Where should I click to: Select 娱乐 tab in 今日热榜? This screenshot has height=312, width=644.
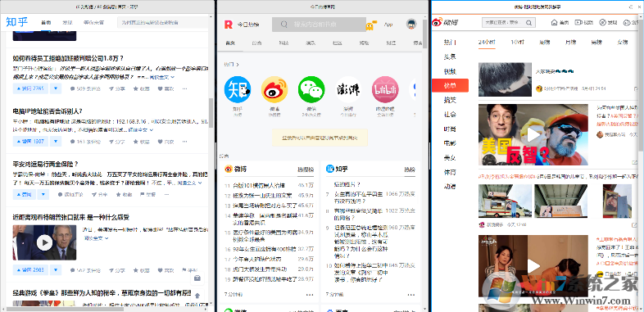tap(311, 43)
